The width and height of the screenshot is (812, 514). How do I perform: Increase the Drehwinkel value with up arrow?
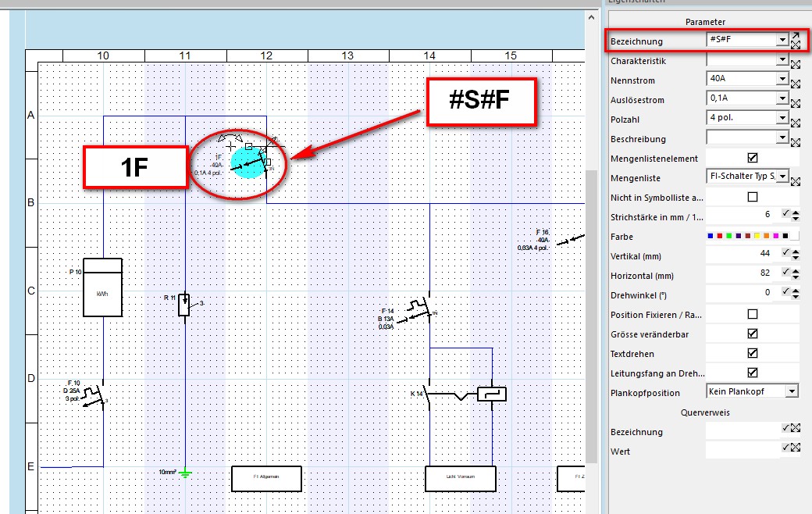point(795,289)
